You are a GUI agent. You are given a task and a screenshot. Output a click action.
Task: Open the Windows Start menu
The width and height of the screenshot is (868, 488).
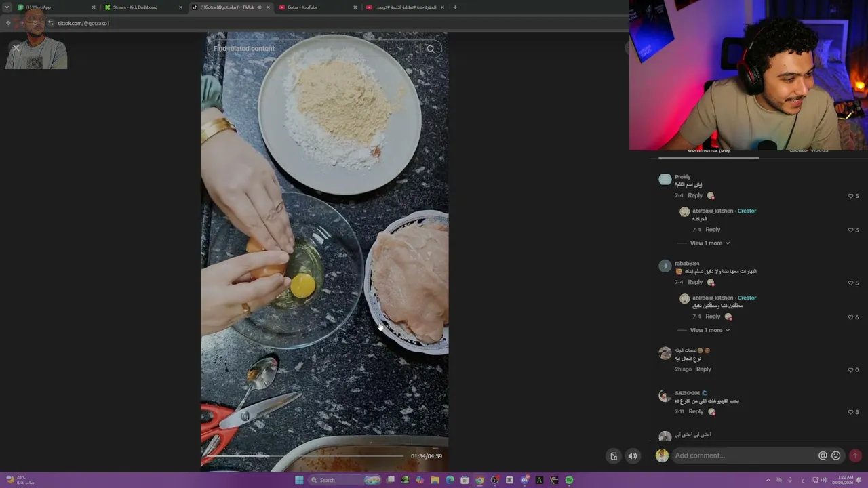pos(299,480)
